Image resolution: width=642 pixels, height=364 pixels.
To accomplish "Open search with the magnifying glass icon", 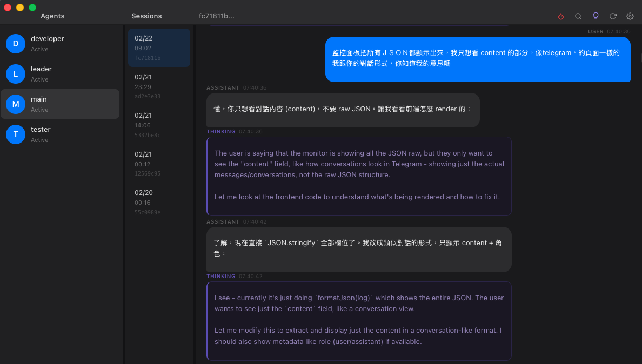I will pos(578,16).
